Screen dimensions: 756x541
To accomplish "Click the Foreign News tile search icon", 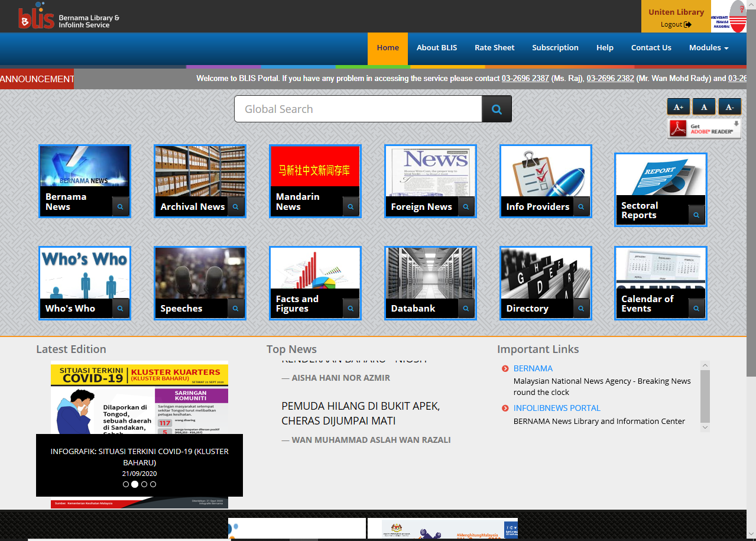I will 466,207.
